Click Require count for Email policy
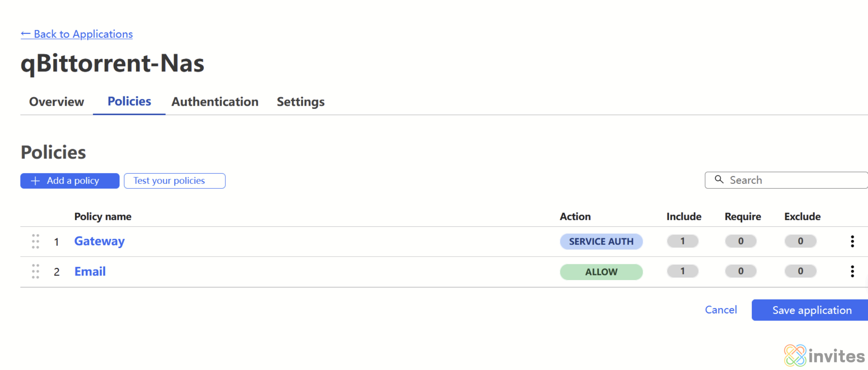 [741, 271]
